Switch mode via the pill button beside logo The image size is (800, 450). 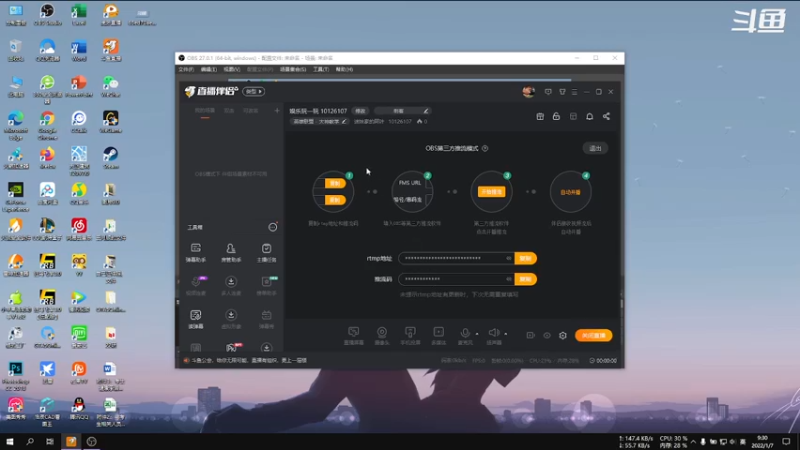coord(254,91)
